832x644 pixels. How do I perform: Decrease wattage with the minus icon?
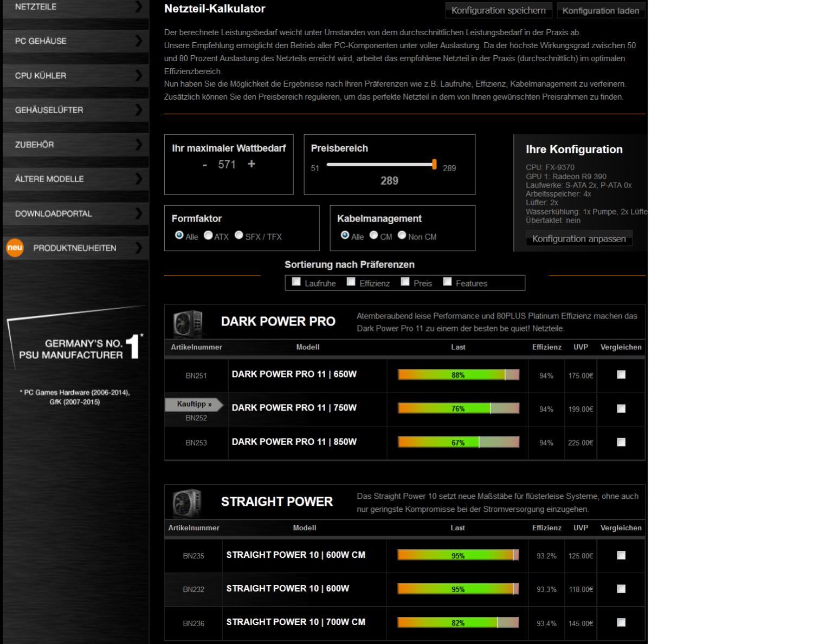click(x=205, y=165)
